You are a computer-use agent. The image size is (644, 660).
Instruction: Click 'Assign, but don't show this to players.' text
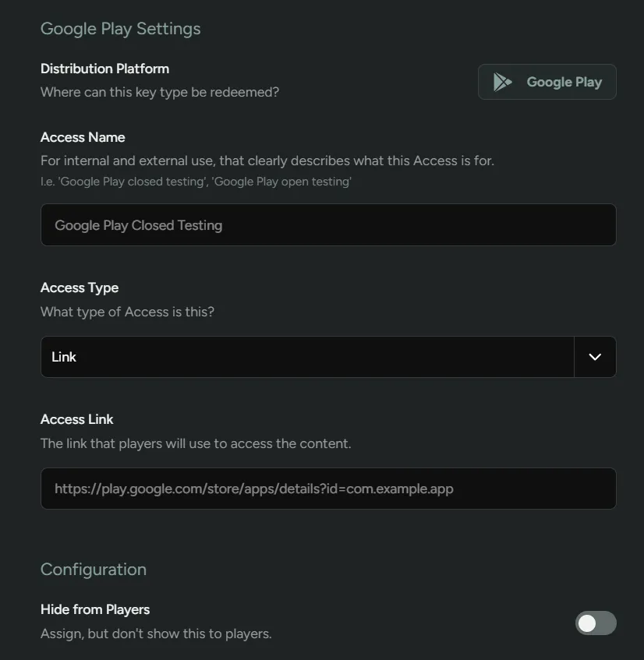coord(156,634)
